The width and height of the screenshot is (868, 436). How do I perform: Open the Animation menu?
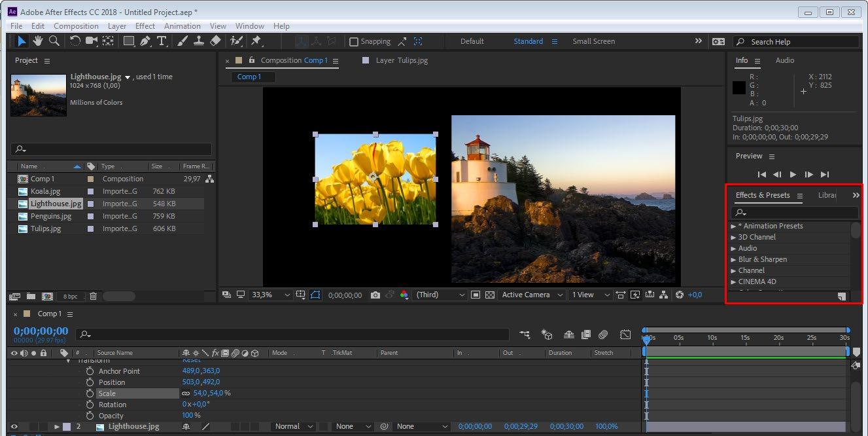coord(182,26)
